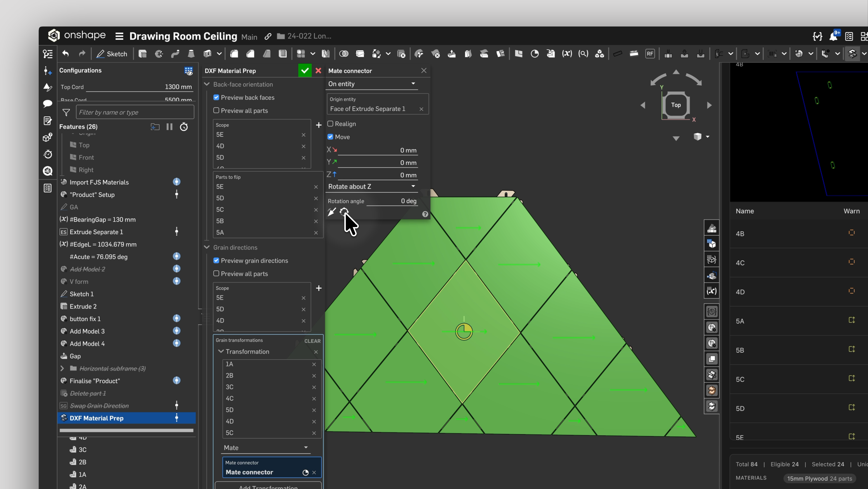The image size is (868, 489).
Task: Enable the Realign checkbox
Action: click(x=330, y=124)
